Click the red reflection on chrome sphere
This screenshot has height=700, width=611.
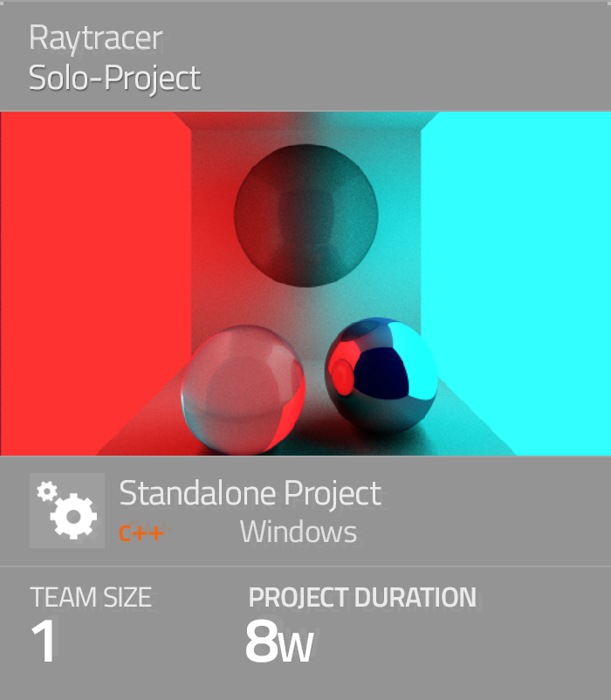[341, 371]
